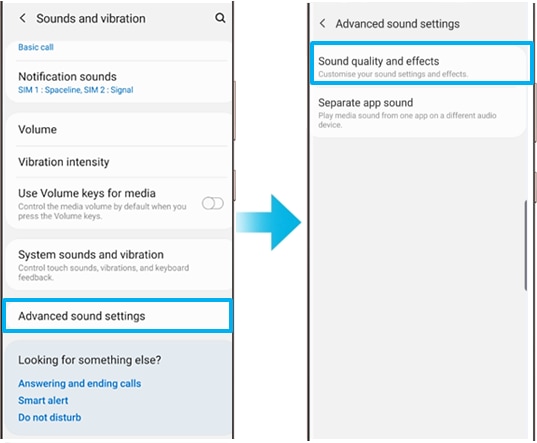
Task: Go back from Advanced sound settings screen
Action: click(x=322, y=23)
